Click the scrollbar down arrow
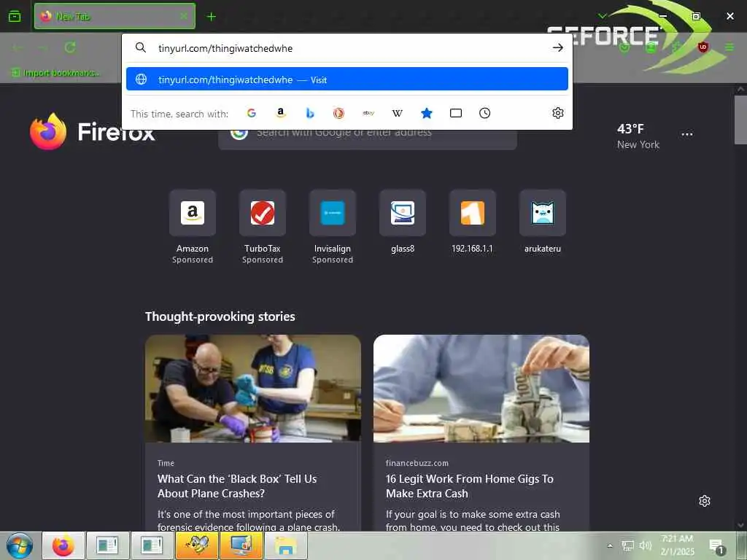Viewport: 747px width, 560px height. click(x=740, y=525)
